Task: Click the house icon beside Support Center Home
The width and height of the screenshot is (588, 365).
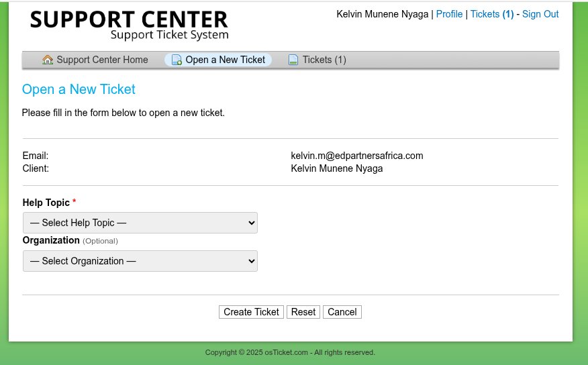Action: [x=48, y=60]
